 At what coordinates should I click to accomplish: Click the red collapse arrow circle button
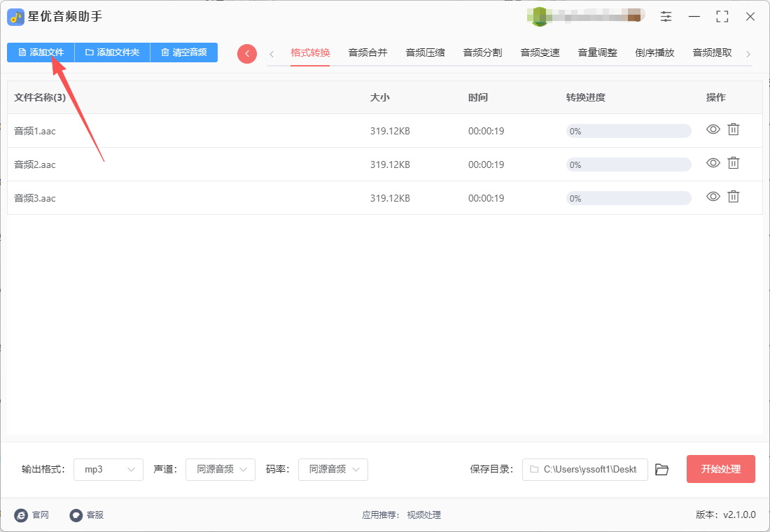point(247,54)
